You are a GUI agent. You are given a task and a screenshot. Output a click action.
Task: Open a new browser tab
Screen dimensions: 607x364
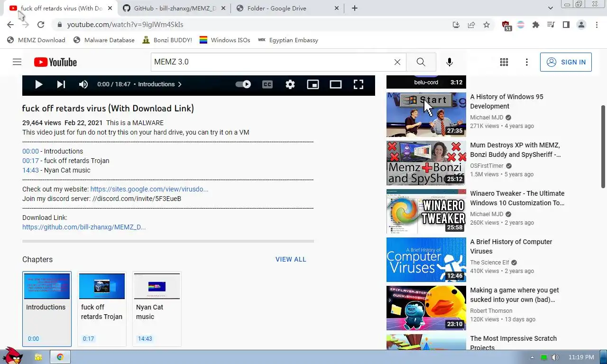[x=355, y=8]
